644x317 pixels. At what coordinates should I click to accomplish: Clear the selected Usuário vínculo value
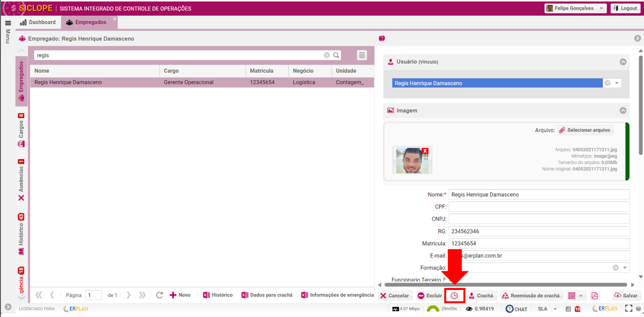(x=608, y=83)
